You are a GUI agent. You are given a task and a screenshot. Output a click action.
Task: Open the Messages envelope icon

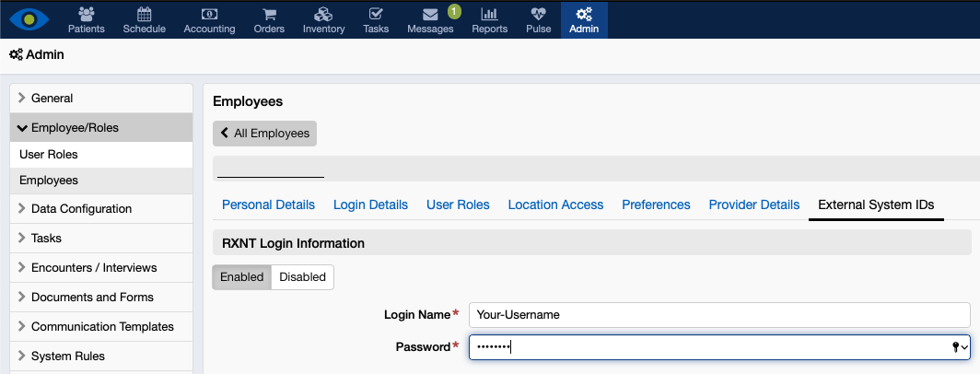(x=430, y=14)
